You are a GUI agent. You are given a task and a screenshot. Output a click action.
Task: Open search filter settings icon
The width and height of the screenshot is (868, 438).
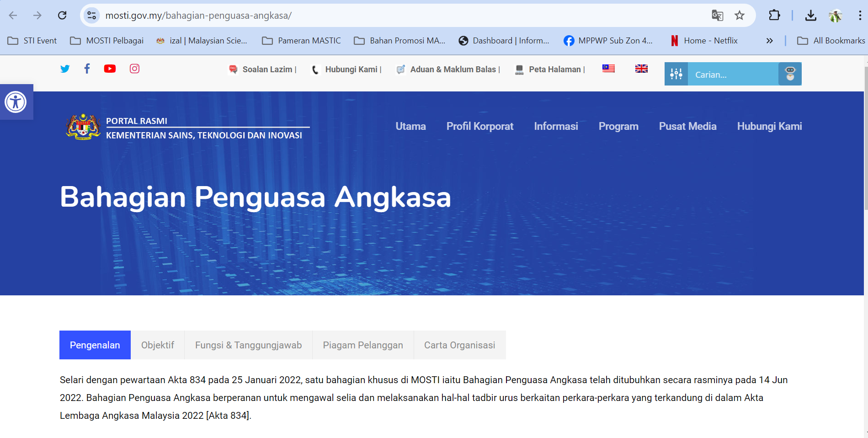point(676,74)
